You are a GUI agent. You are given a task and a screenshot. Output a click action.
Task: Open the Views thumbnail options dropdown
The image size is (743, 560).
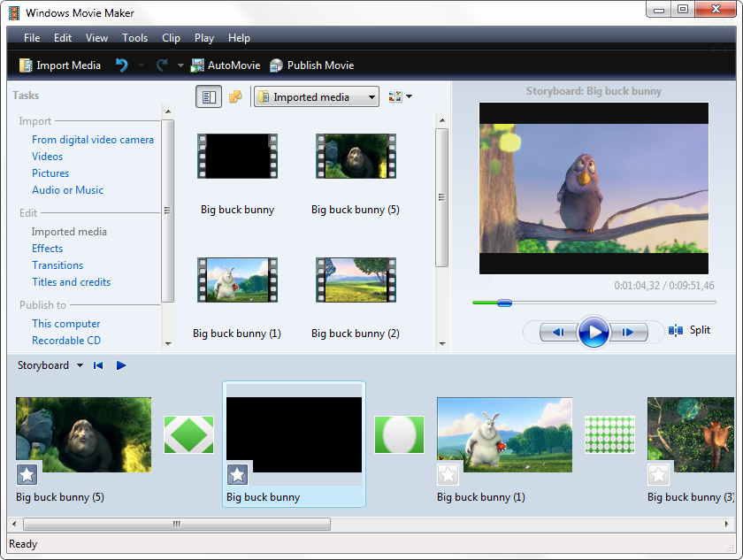pos(400,96)
